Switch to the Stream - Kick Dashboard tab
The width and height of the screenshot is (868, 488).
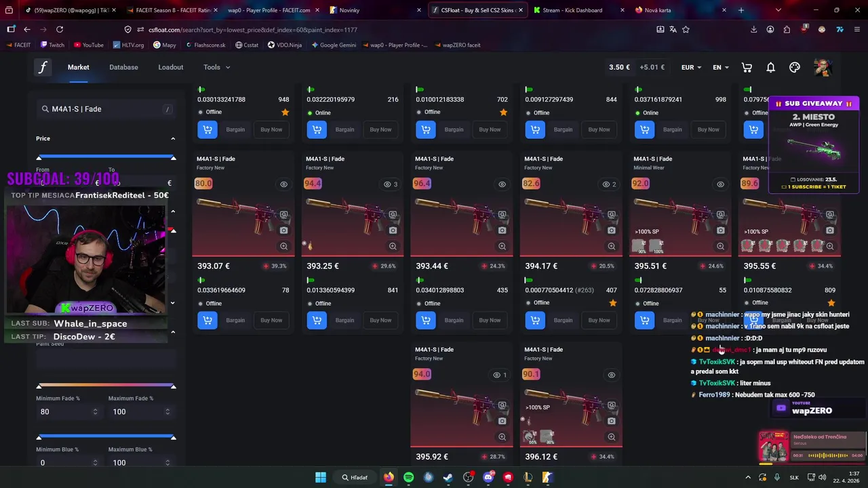(578, 10)
